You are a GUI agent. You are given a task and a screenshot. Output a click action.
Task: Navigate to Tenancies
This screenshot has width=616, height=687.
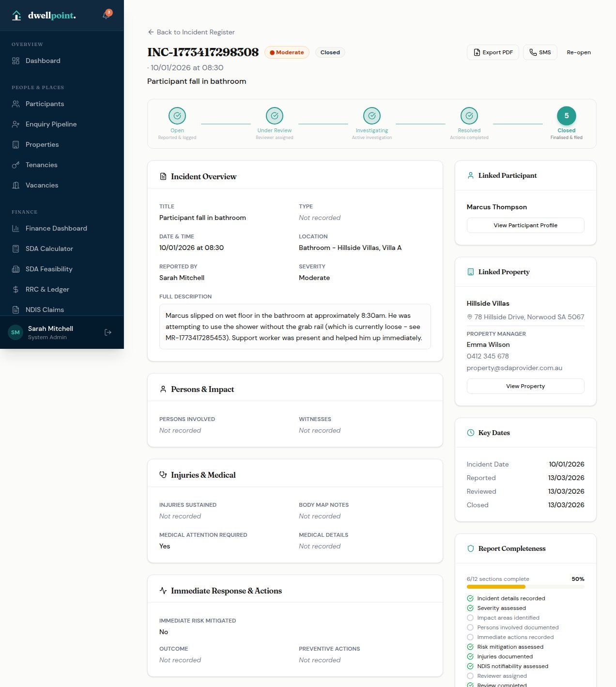[x=62, y=165]
